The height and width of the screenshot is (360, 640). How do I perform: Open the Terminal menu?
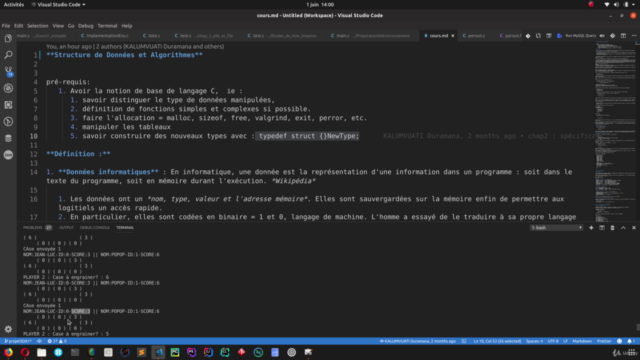coord(107,26)
